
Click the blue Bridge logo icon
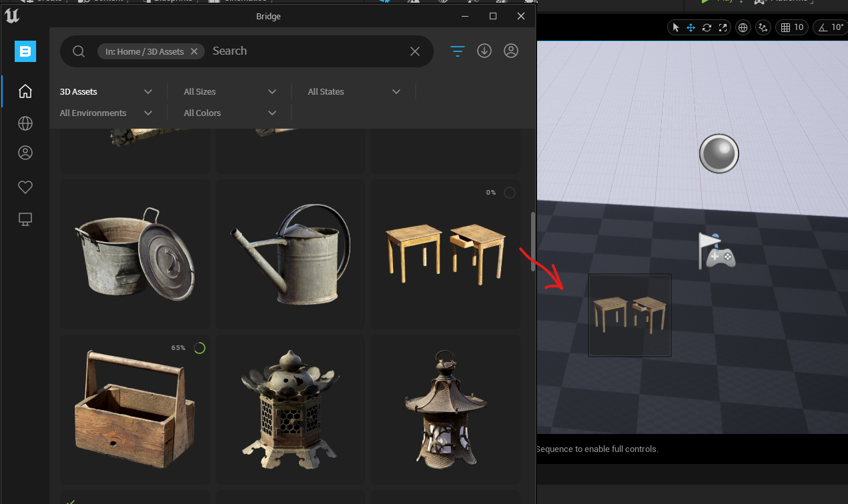[x=25, y=51]
